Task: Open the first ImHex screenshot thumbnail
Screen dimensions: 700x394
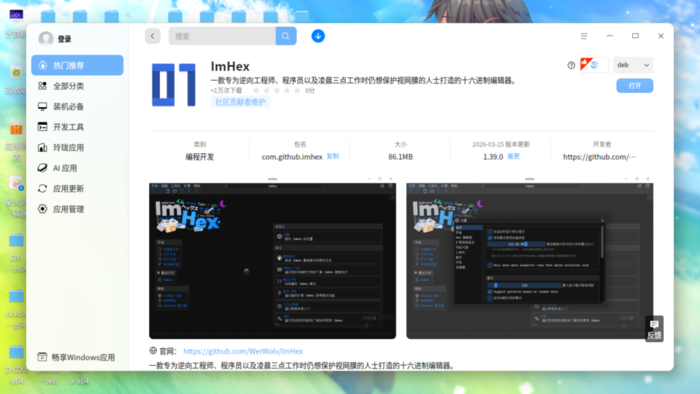Action: 272,257
